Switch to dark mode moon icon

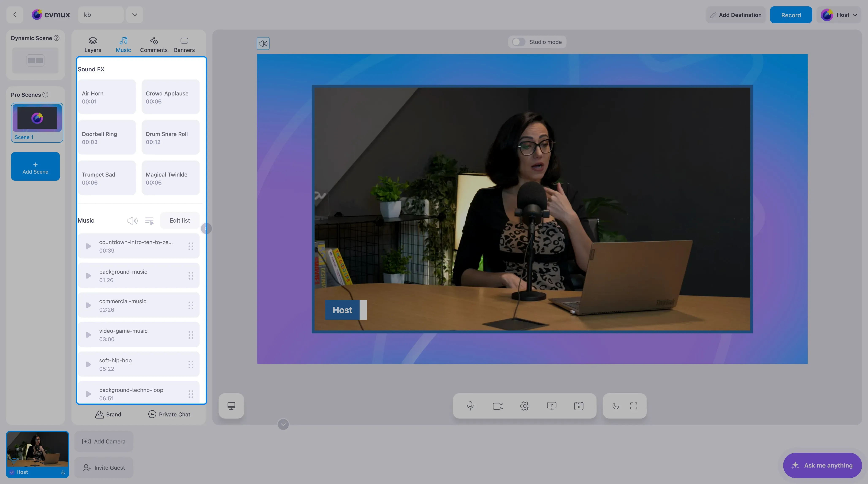616,406
